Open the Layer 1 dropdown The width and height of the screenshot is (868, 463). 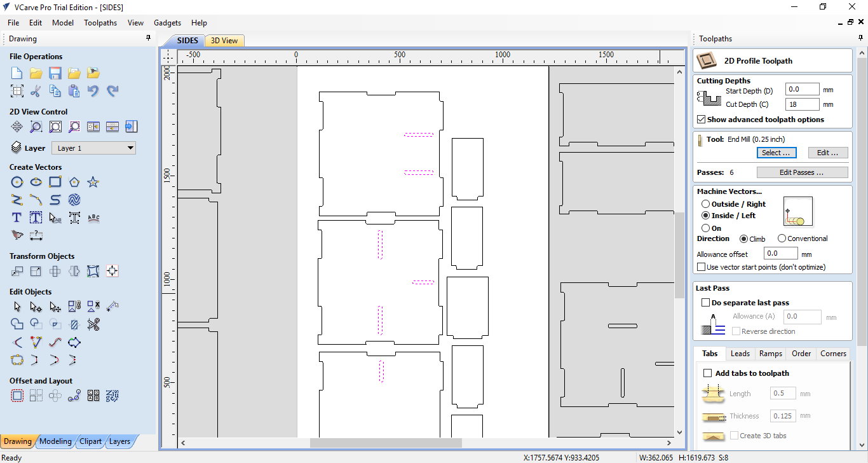93,148
